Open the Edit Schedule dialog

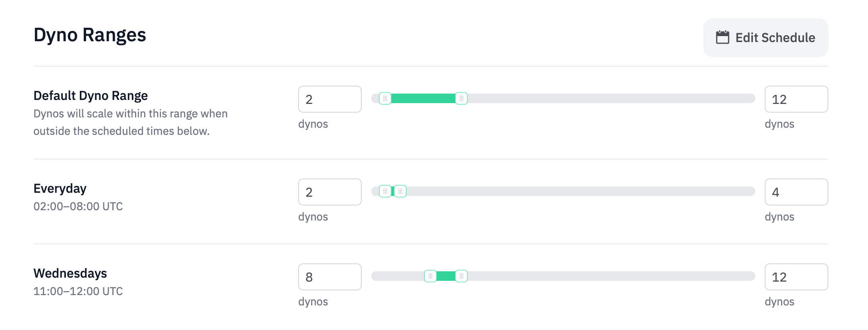766,38
